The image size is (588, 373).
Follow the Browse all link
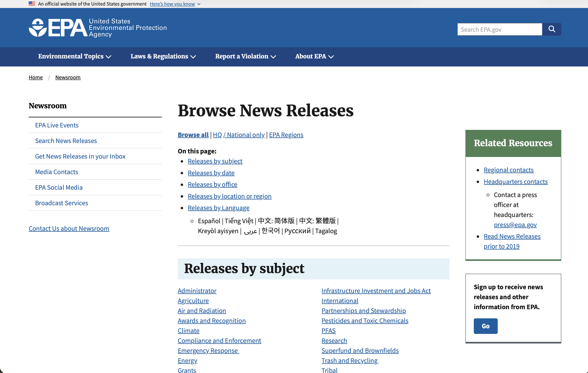pyautogui.click(x=193, y=135)
